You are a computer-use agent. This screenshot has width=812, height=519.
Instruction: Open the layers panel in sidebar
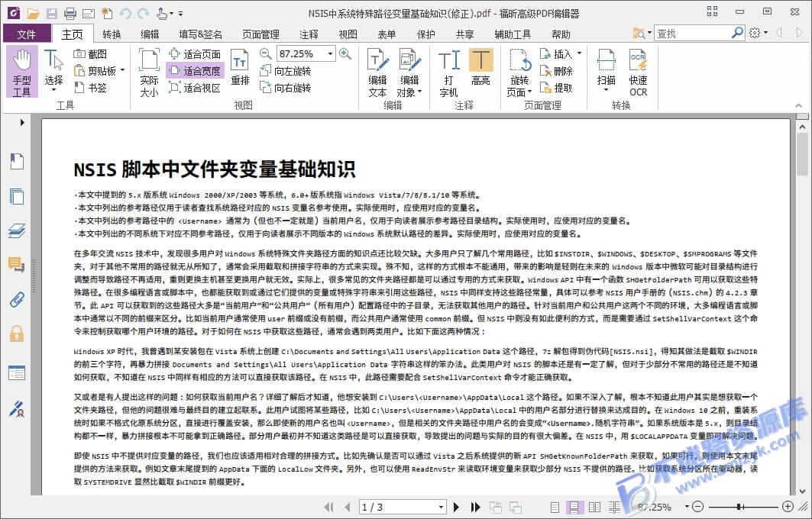pyautogui.click(x=17, y=230)
